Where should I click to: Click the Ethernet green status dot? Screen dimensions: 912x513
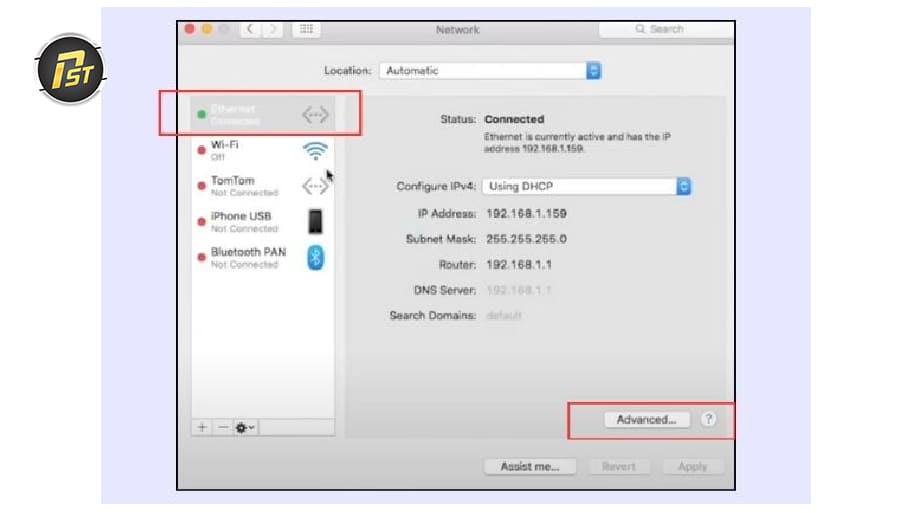pyautogui.click(x=201, y=115)
